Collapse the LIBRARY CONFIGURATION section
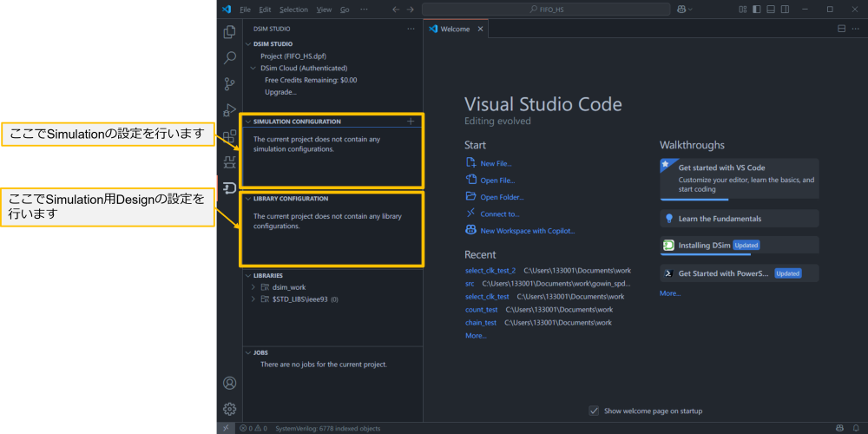Image resolution: width=868 pixels, height=434 pixels. tap(248, 198)
